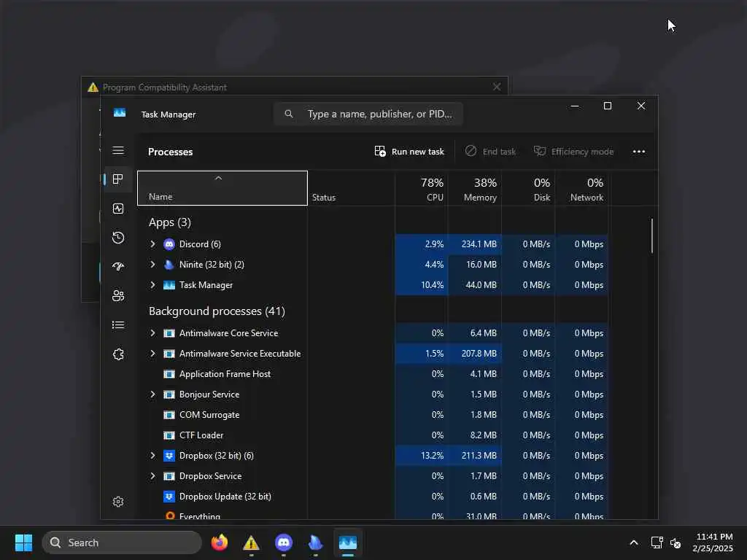
Task: Click Task Manager CPU value 10.4%
Action: (432, 285)
